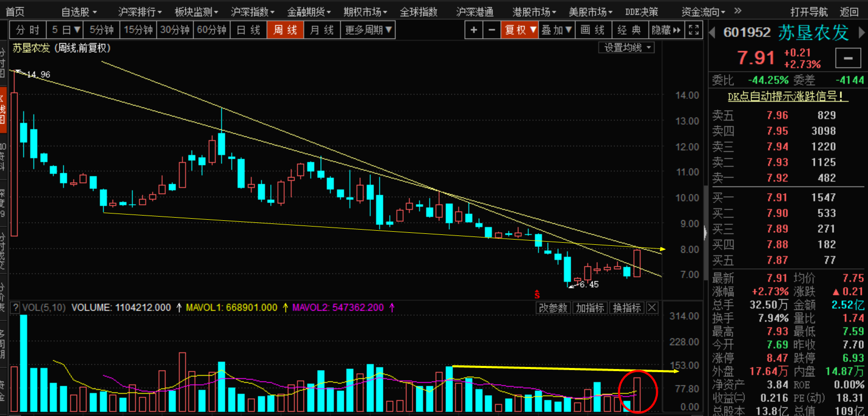This screenshot has width=868, height=416.
Task: Open 首页 home tab
Action: pyautogui.click(x=15, y=11)
